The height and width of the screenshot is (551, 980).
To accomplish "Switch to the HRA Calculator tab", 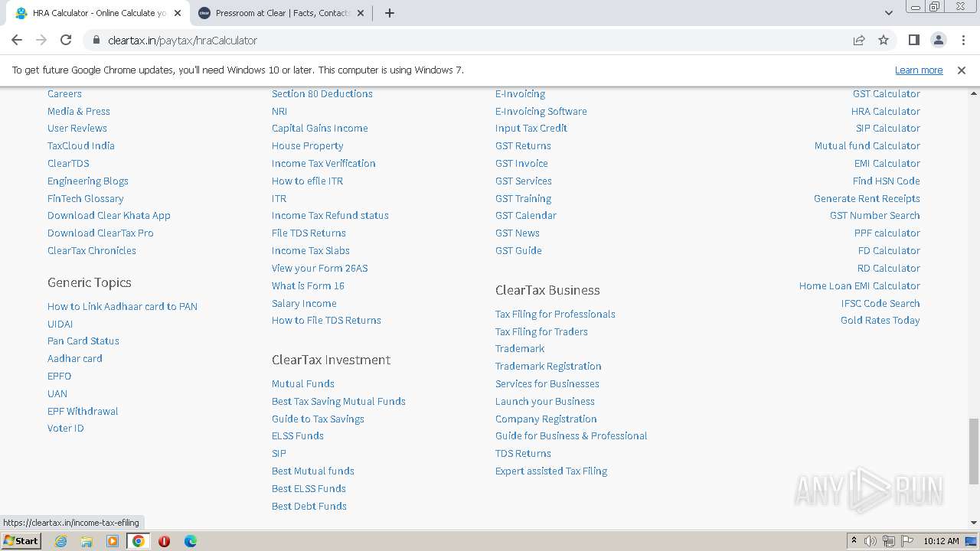I will [98, 13].
